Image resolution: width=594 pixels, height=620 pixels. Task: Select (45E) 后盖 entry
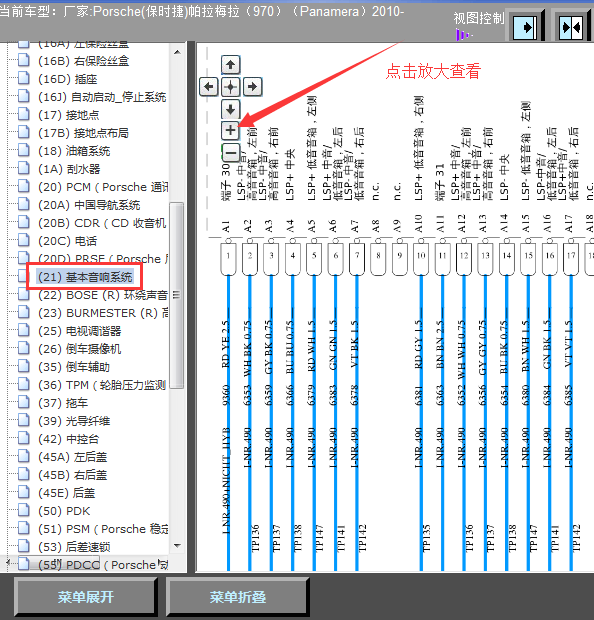click(66, 493)
